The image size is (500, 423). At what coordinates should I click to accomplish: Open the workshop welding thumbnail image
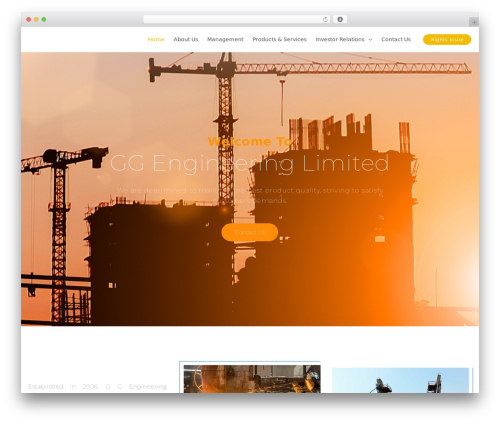click(252, 379)
